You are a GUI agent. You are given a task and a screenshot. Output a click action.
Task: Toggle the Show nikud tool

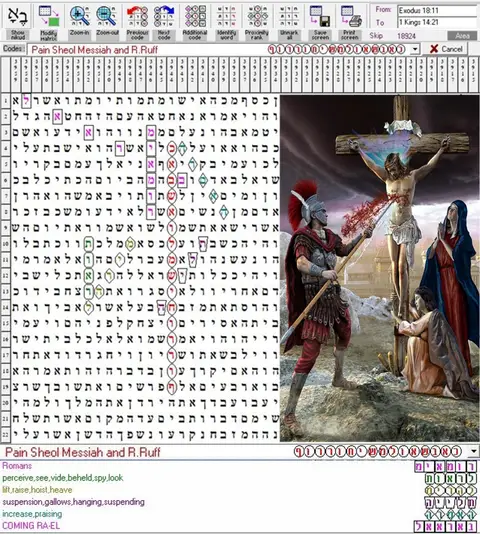tap(17, 21)
